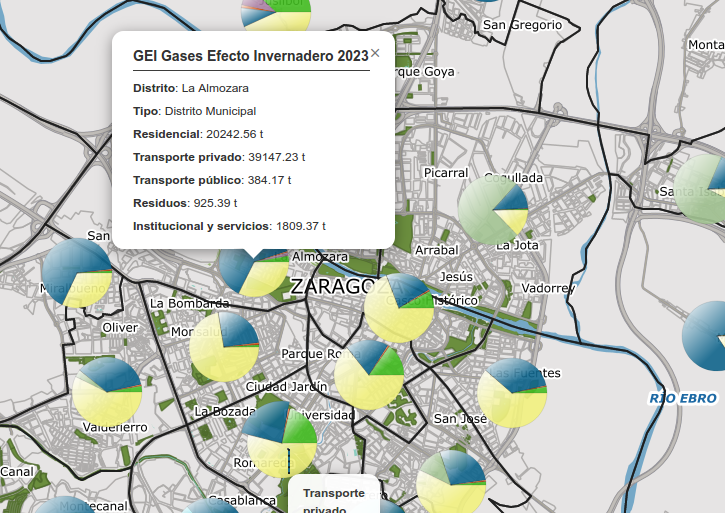725x513 pixels.
Task: Click the Las Fuentes pie chart marker
Action: coord(512,393)
